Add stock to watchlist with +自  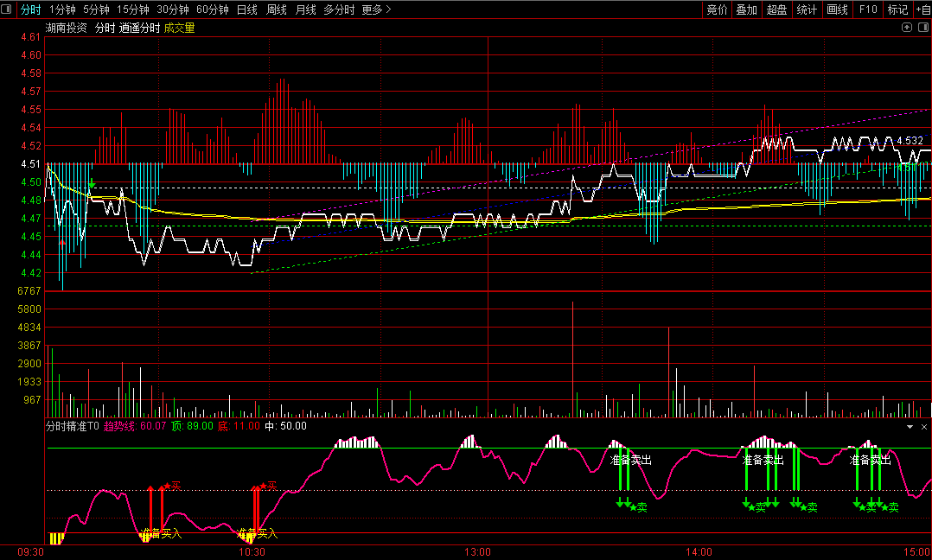click(x=922, y=10)
